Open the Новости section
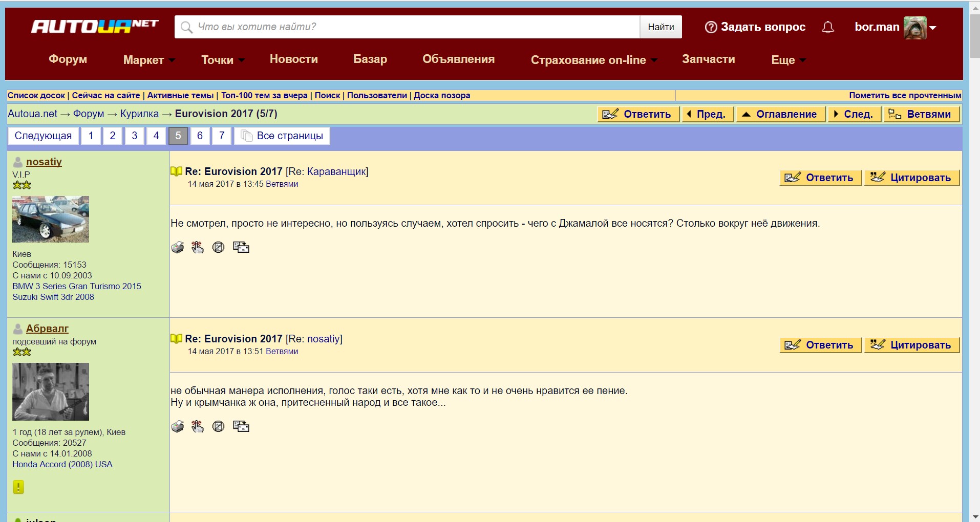 pos(293,59)
